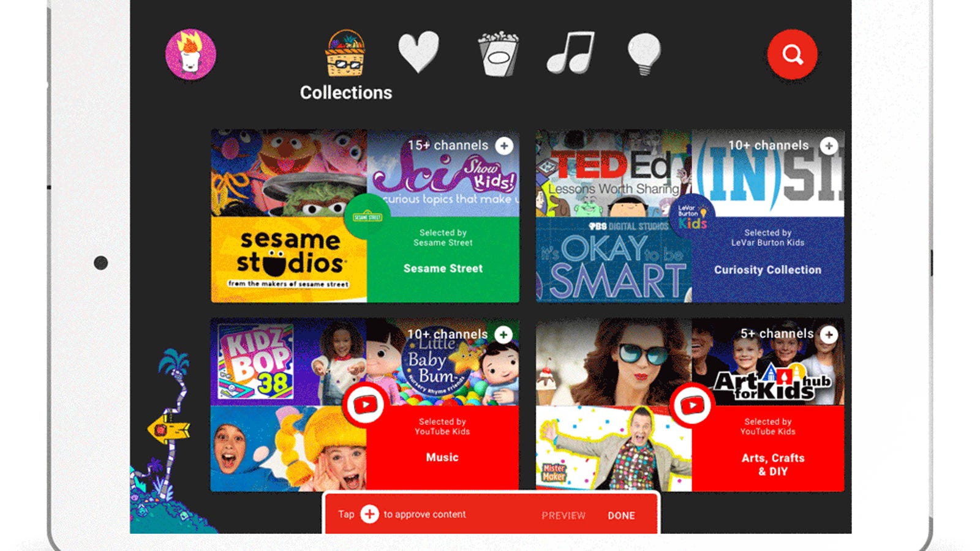Open the lightbulb Learning category
This screenshot has height=551, width=980.
[x=644, y=54]
